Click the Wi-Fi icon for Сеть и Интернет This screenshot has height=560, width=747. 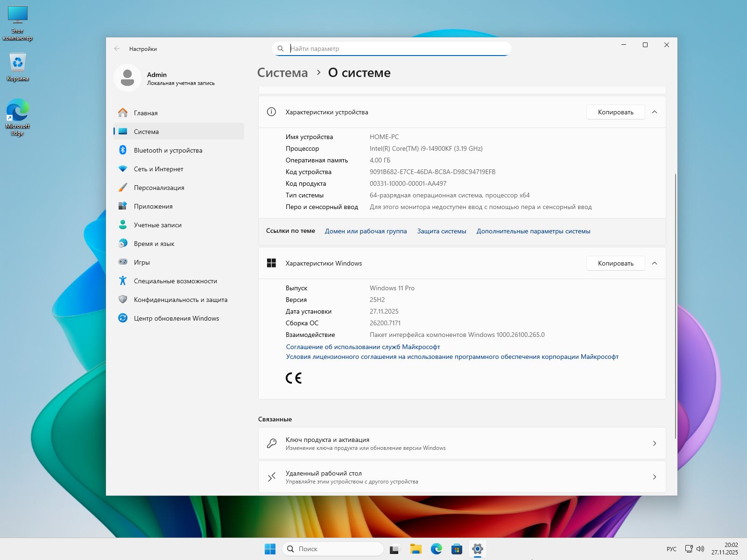(123, 168)
